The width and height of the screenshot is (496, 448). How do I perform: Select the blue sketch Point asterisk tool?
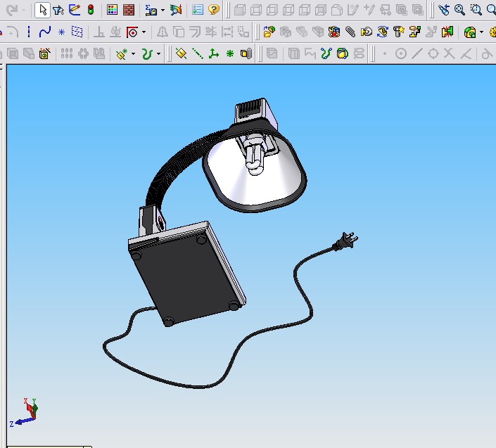click(61, 32)
